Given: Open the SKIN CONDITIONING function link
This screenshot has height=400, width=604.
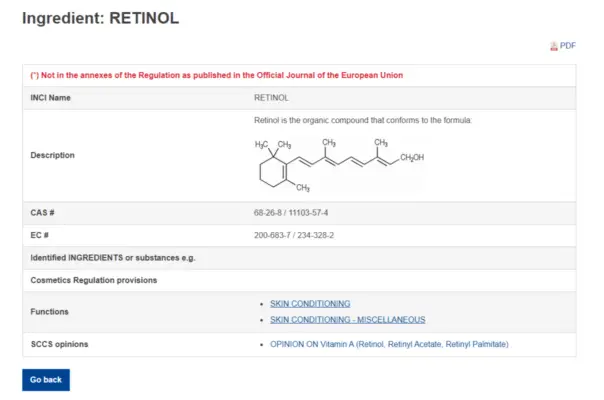Looking at the screenshot, I should (x=310, y=303).
